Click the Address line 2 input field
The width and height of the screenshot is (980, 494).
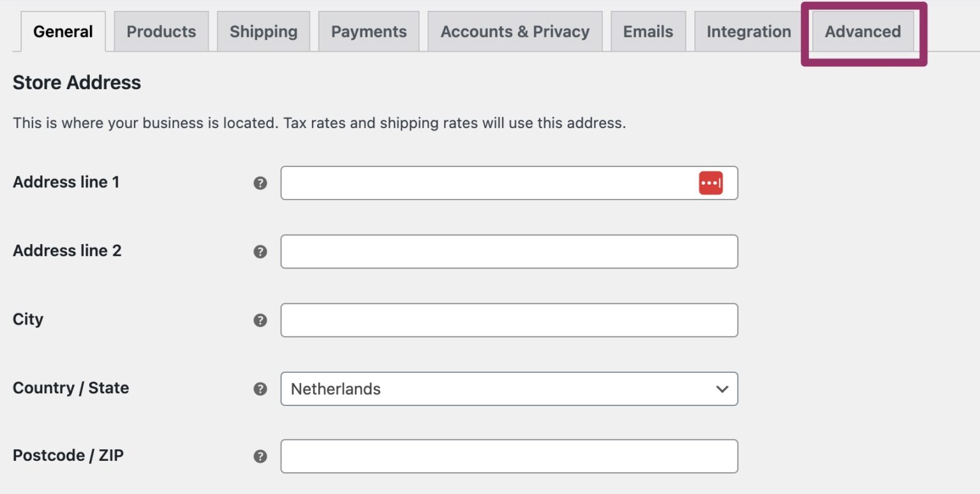coord(509,251)
